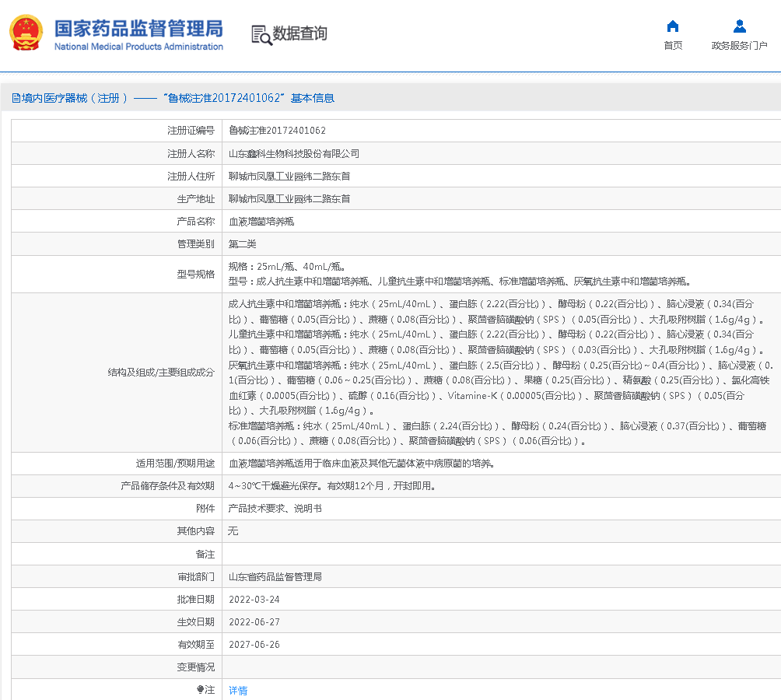Click the national emblem logo
The image size is (781, 700).
coord(26,33)
